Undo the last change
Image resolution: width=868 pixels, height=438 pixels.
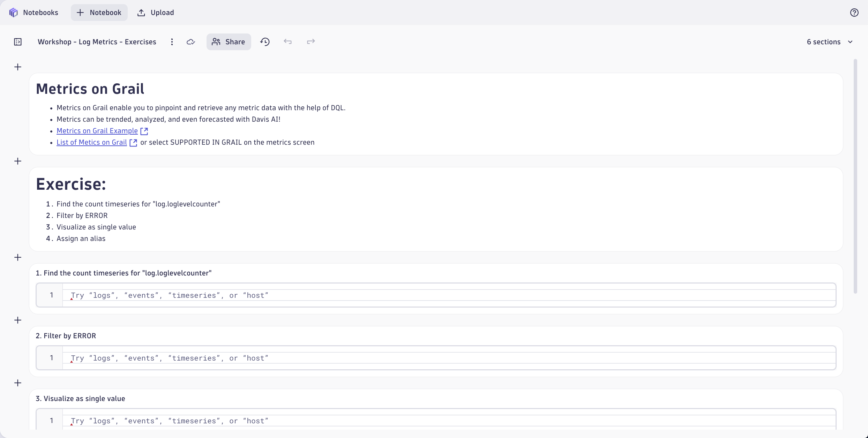click(287, 42)
